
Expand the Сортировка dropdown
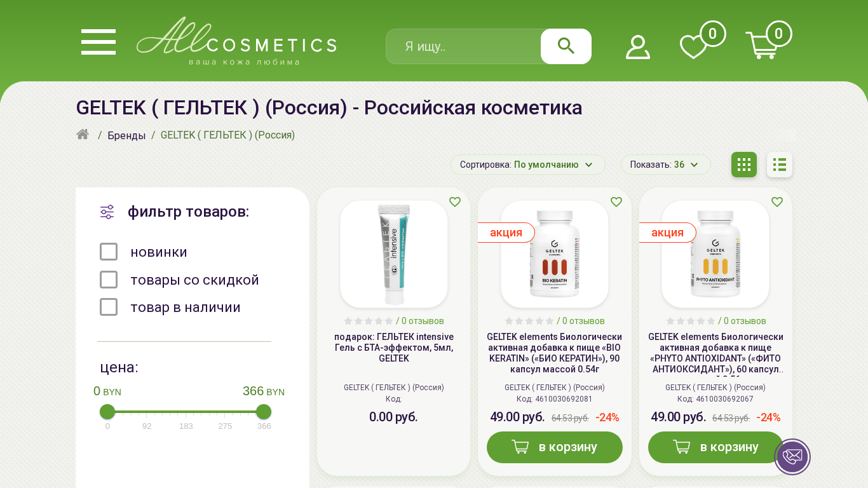pos(528,165)
